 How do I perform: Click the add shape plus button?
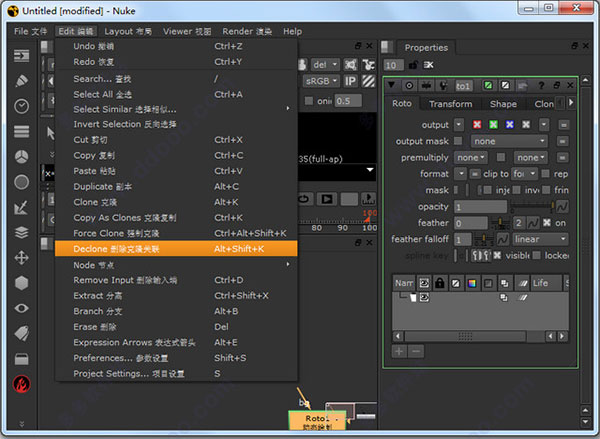pyautogui.click(x=399, y=351)
